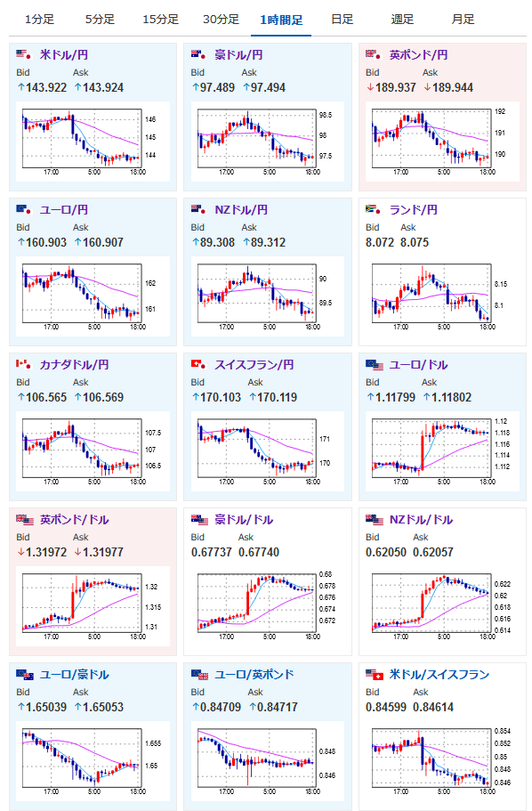Click the ユーロ/豪ドル chart thumbnail
Screen dimensions: 532x811
pos(93,761)
